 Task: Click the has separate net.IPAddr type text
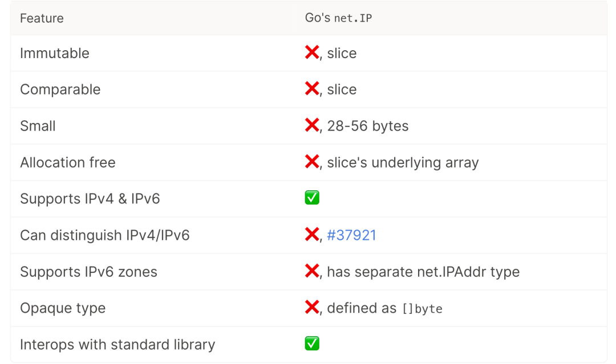423,272
